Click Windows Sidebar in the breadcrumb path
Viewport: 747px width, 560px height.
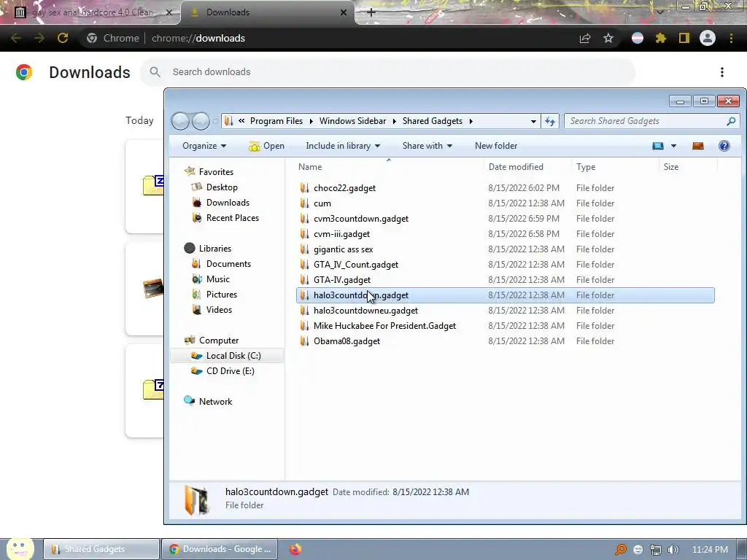coord(352,121)
